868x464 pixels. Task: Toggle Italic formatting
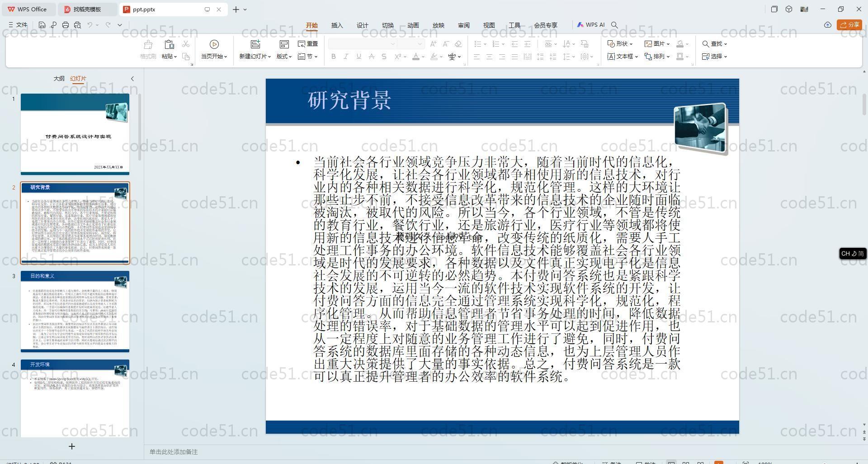click(346, 57)
